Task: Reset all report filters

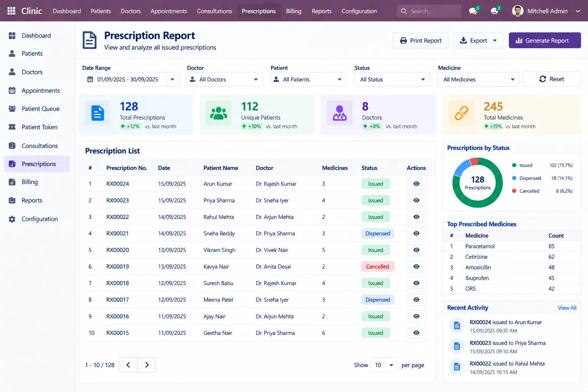Action: tap(552, 79)
